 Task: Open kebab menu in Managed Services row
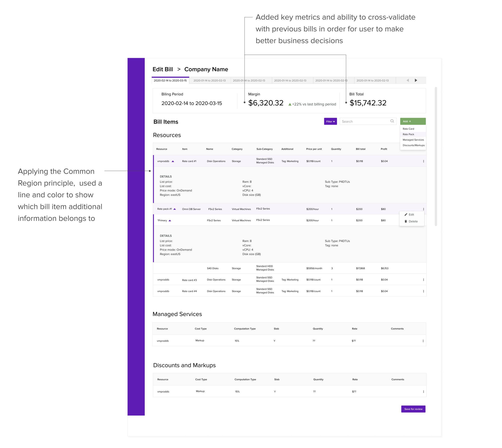pos(423,341)
